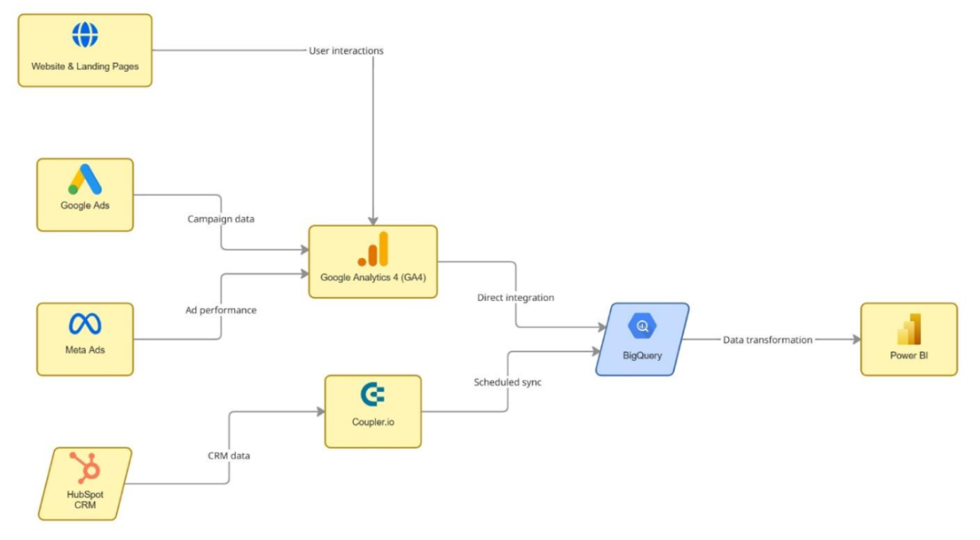Click the "Meta Ads" text label
980x540 pixels.
85,350
